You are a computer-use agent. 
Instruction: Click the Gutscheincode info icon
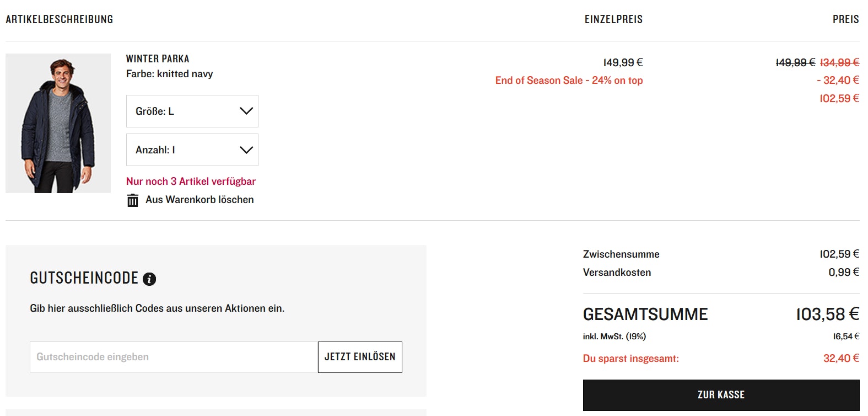click(x=149, y=279)
